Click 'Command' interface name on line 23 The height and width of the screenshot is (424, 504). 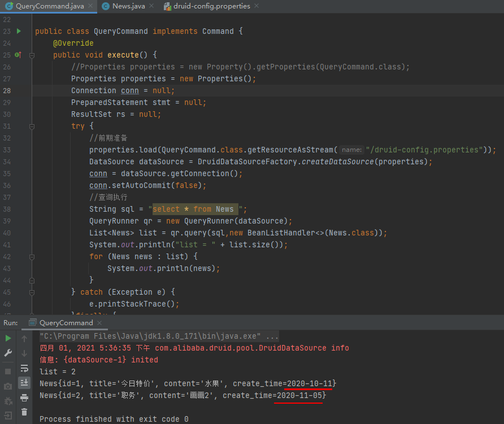pos(218,31)
